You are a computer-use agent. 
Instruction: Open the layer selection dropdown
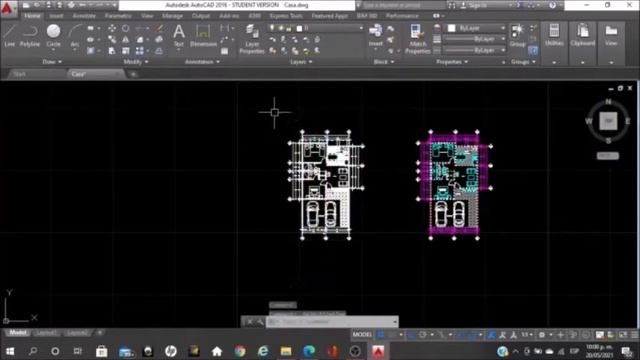point(316,28)
